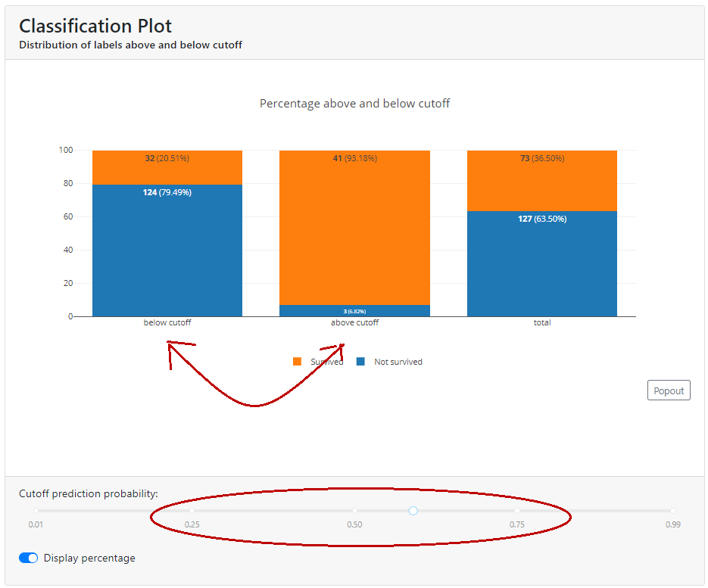708x588 pixels.
Task: Set cutoff slider to 0.01 mark
Action: (x=36, y=511)
